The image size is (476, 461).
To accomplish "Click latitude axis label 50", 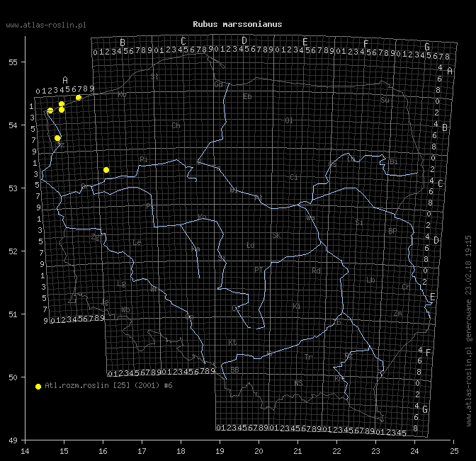I will [13, 377].
